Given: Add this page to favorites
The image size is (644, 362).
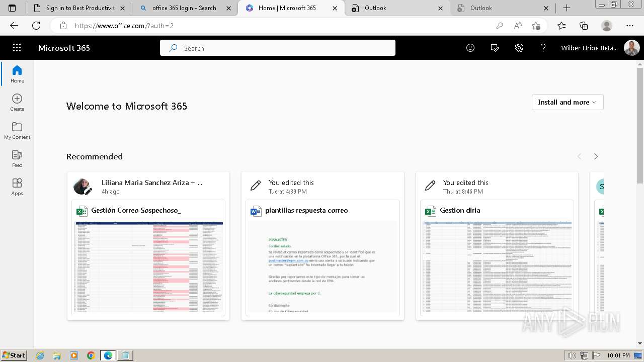Looking at the screenshot, I should coord(536,26).
